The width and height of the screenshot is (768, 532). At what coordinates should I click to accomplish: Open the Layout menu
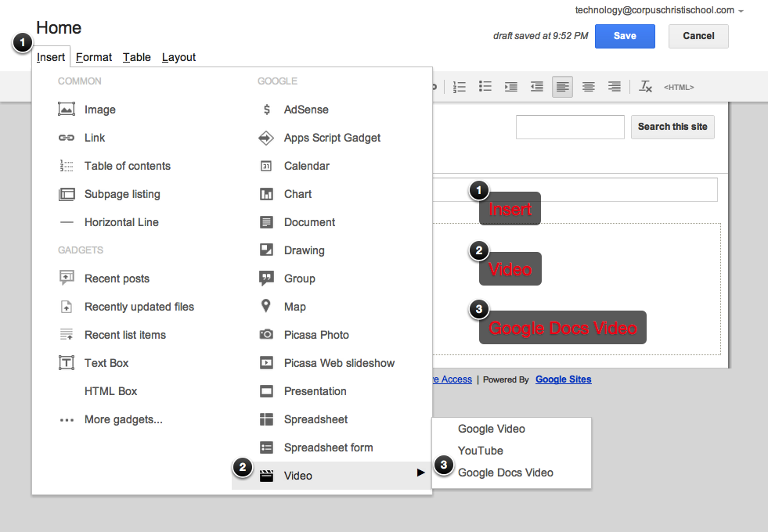(178, 57)
